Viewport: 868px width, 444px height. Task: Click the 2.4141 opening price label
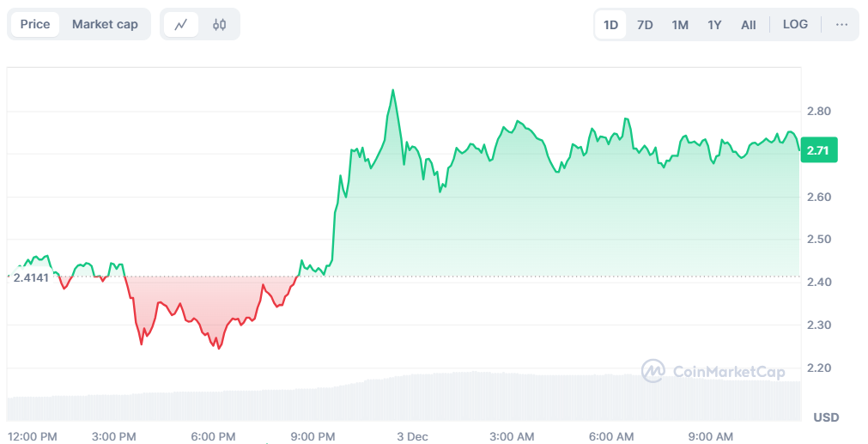(x=32, y=277)
